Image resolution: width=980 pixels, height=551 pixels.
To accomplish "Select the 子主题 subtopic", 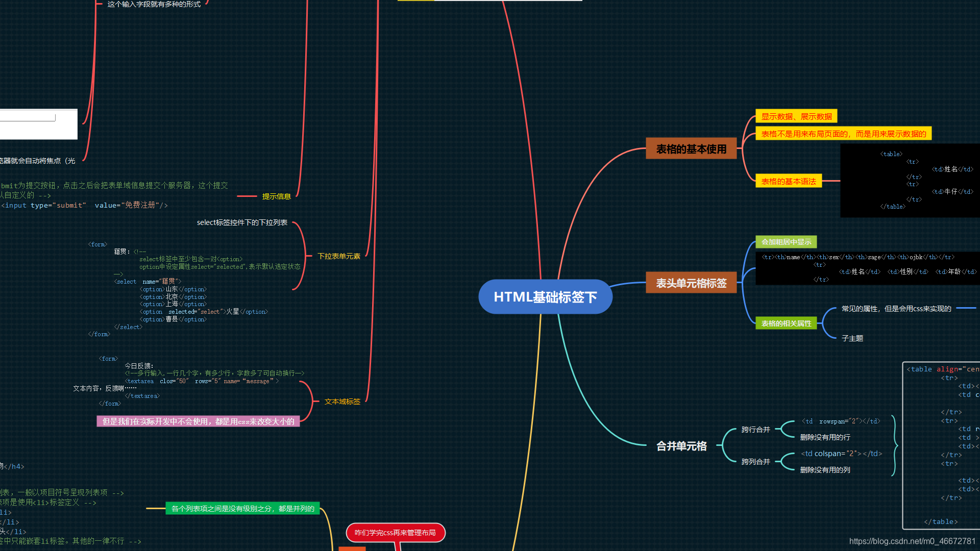I will click(852, 338).
